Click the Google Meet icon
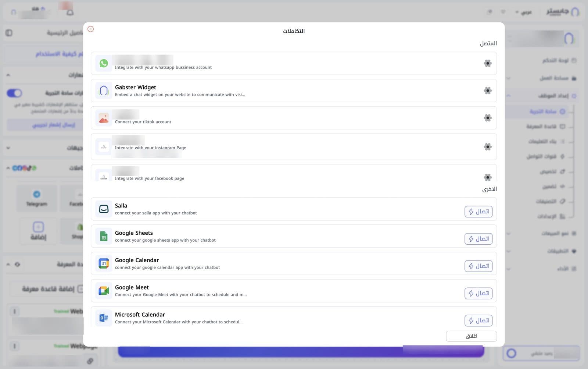This screenshot has width=588, height=369. pyautogui.click(x=104, y=291)
